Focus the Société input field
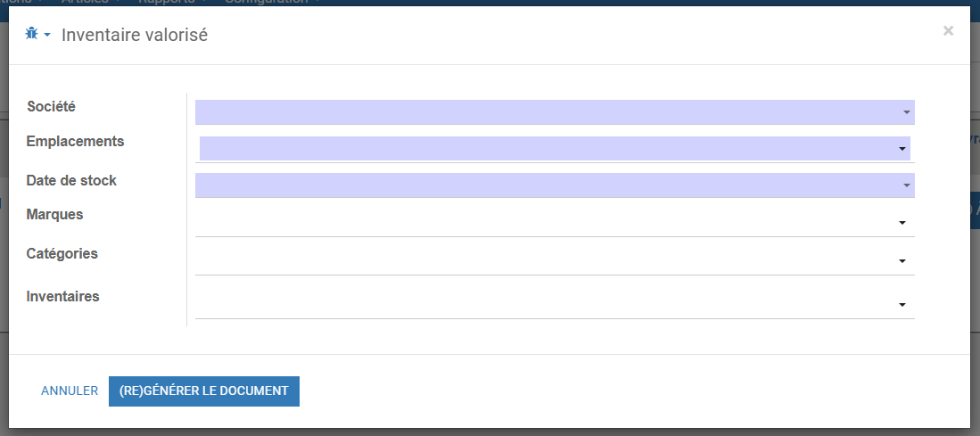980x436 pixels. tap(555, 112)
